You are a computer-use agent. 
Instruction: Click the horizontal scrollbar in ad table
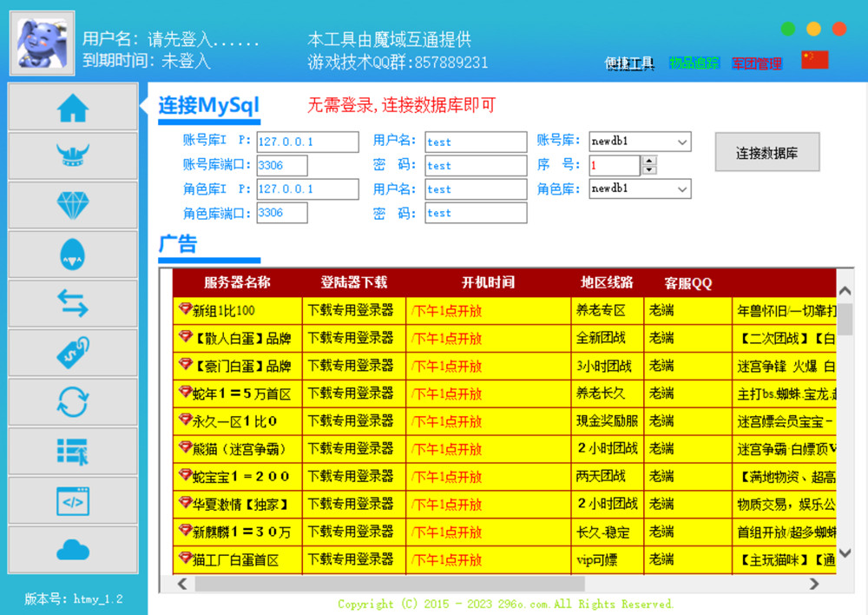[495, 585]
